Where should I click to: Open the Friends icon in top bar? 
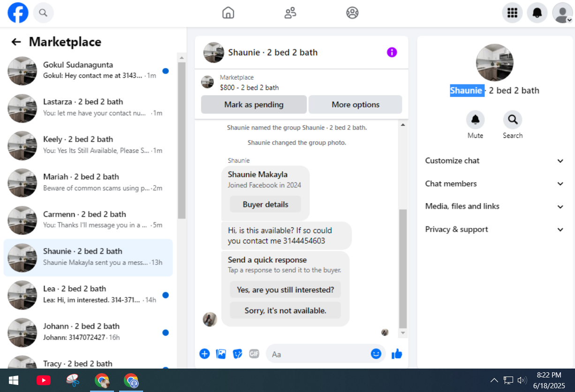click(x=290, y=13)
